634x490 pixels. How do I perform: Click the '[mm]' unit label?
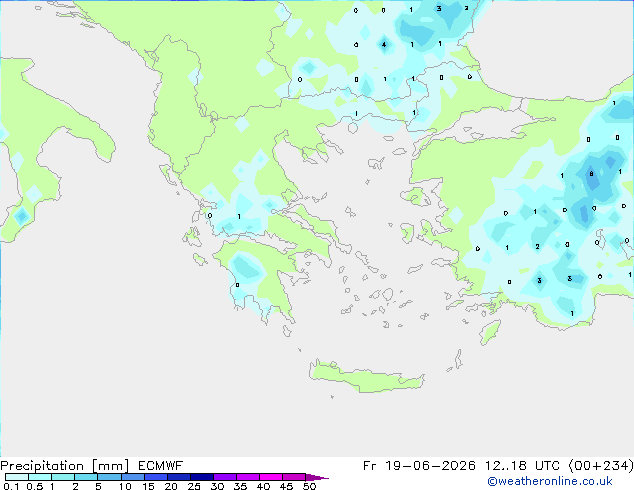(110, 466)
